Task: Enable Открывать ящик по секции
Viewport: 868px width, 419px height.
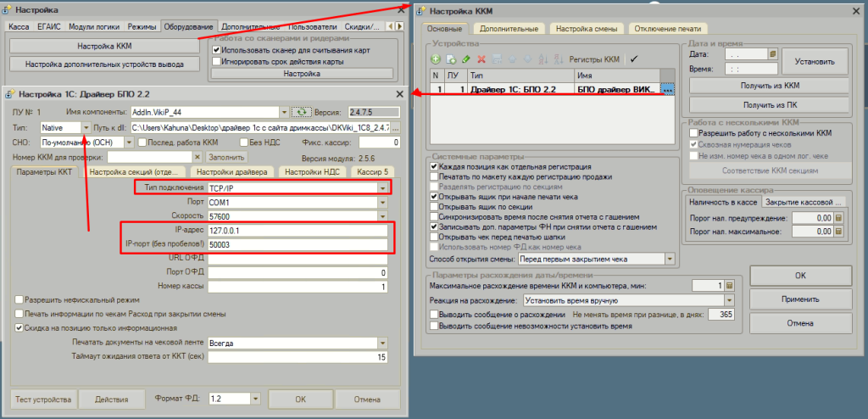Action: [435, 207]
